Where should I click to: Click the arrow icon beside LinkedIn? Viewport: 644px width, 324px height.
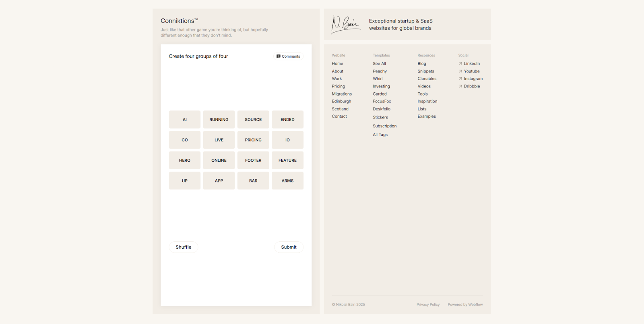click(460, 64)
